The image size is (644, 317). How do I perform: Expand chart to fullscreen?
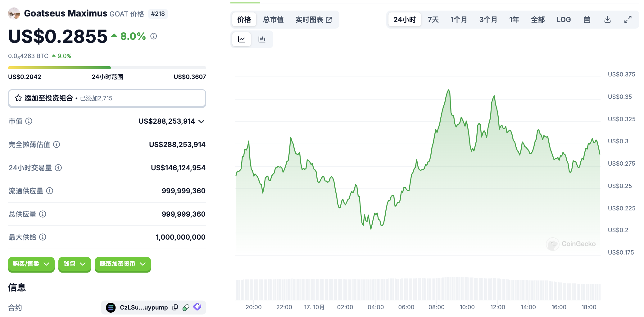(x=628, y=20)
